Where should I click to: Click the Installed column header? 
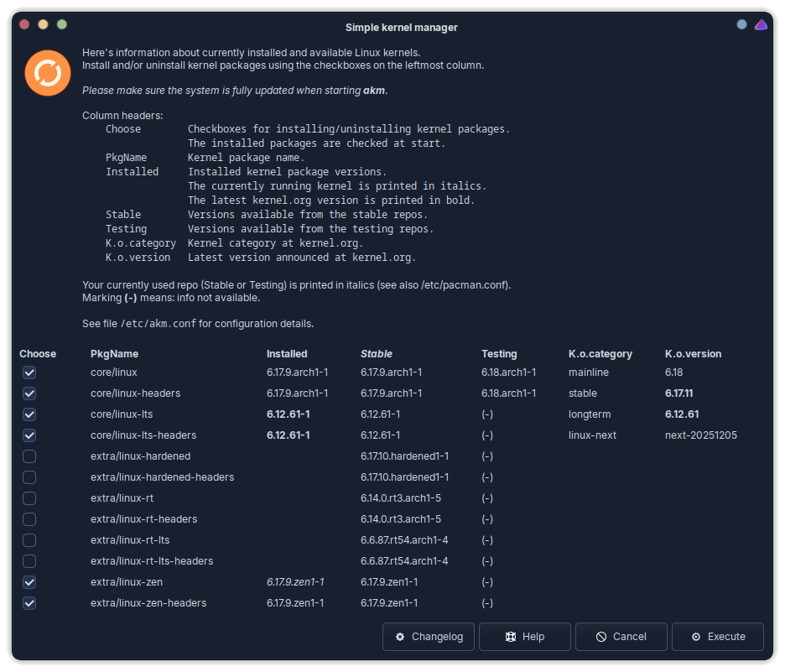click(287, 354)
